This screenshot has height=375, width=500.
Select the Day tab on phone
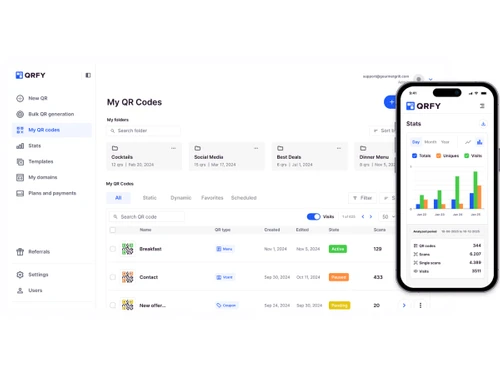coord(416,142)
